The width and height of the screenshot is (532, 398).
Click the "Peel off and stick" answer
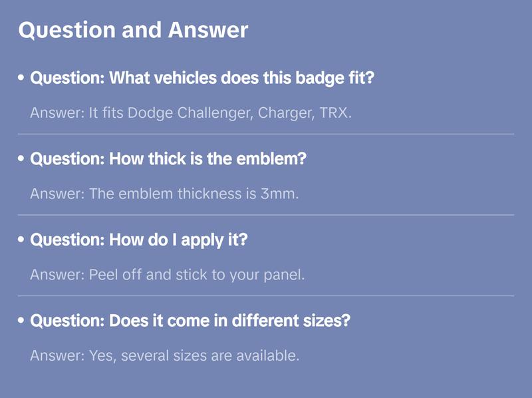(x=168, y=275)
